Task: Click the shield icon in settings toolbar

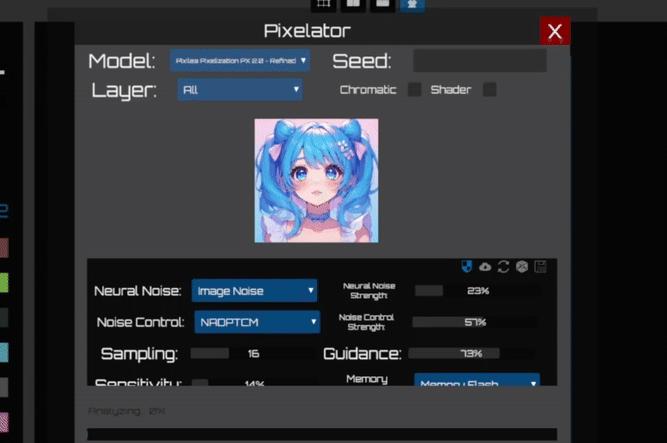Action: point(466,267)
